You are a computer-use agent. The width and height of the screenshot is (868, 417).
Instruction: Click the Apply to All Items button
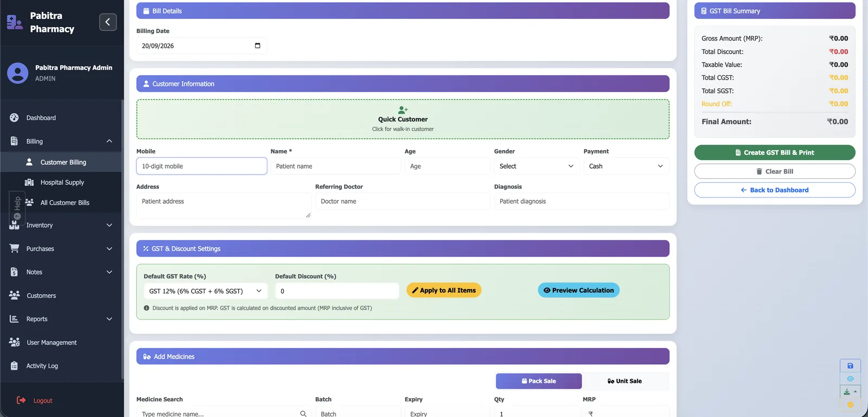(x=444, y=290)
